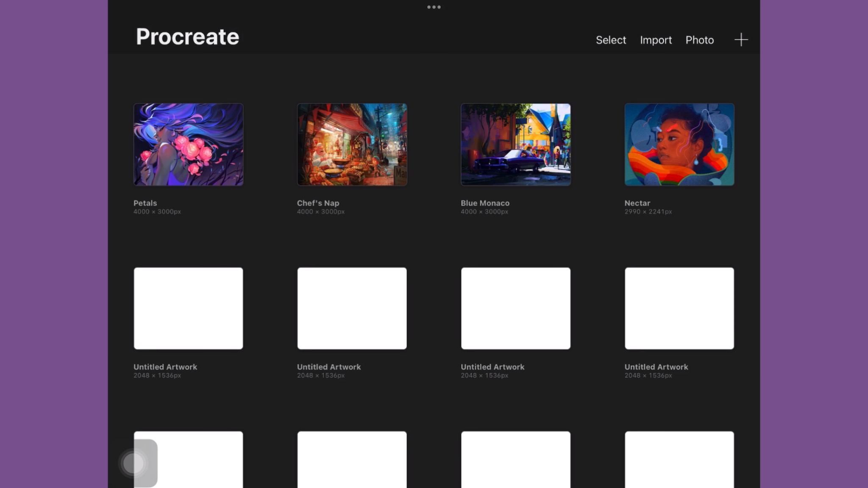The image size is (868, 488).
Task: Open the Nectar portrait artwork
Action: click(679, 144)
